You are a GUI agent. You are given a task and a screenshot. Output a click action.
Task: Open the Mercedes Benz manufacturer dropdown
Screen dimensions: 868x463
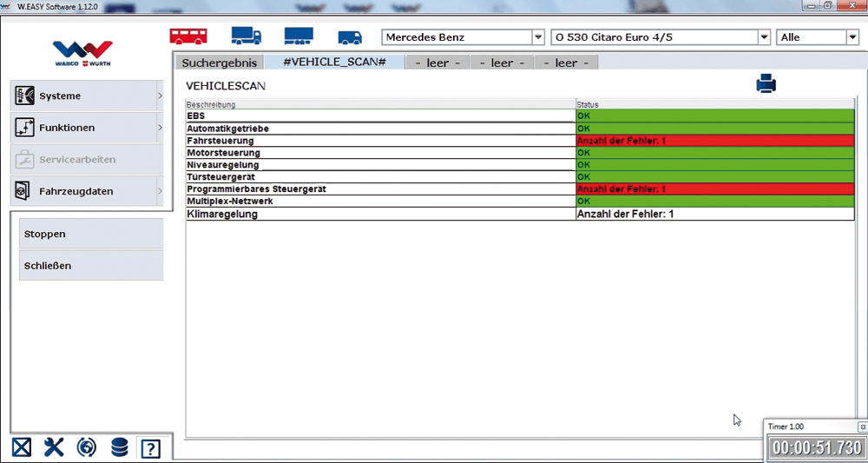pyautogui.click(x=536, y=37)
